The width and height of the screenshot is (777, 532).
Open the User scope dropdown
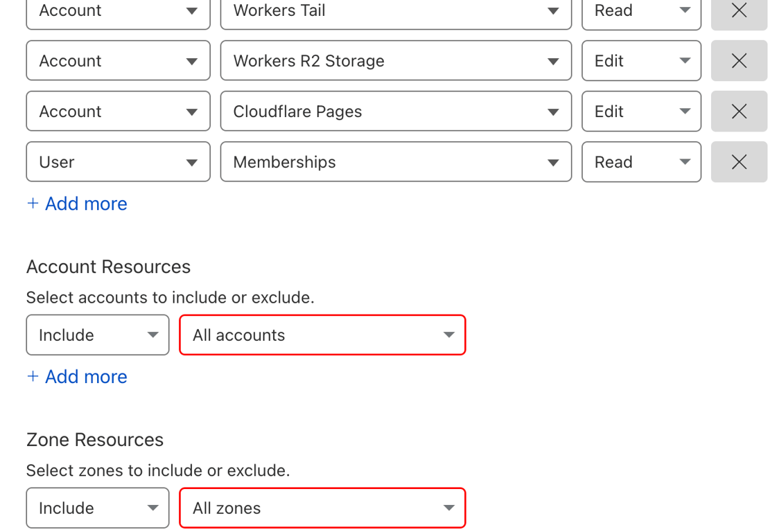tap(118, 162)
